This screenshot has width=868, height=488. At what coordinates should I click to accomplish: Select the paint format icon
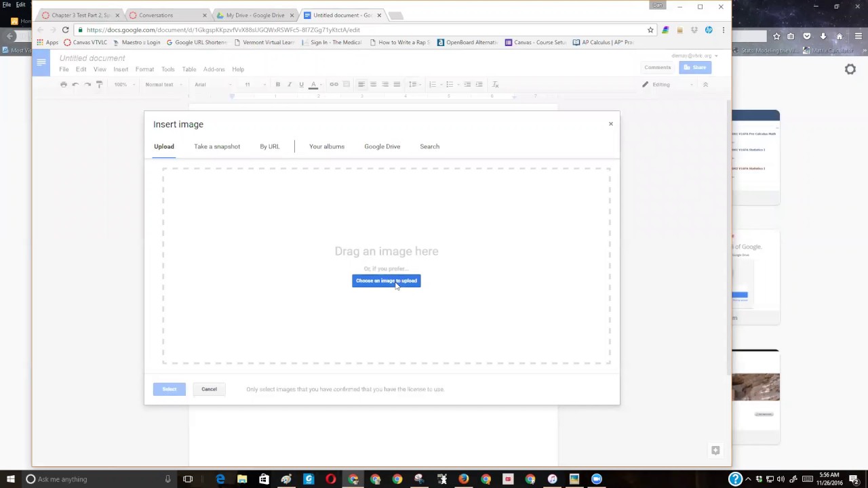[99, 85]
